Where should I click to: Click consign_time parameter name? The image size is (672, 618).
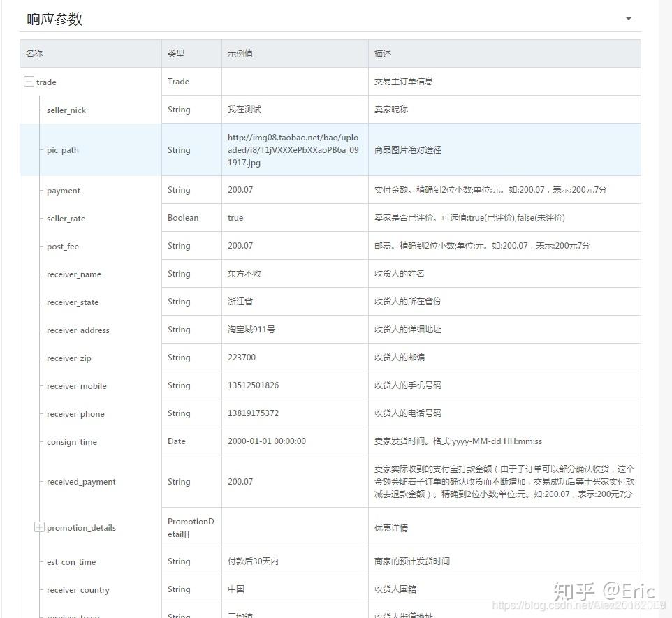71,442
